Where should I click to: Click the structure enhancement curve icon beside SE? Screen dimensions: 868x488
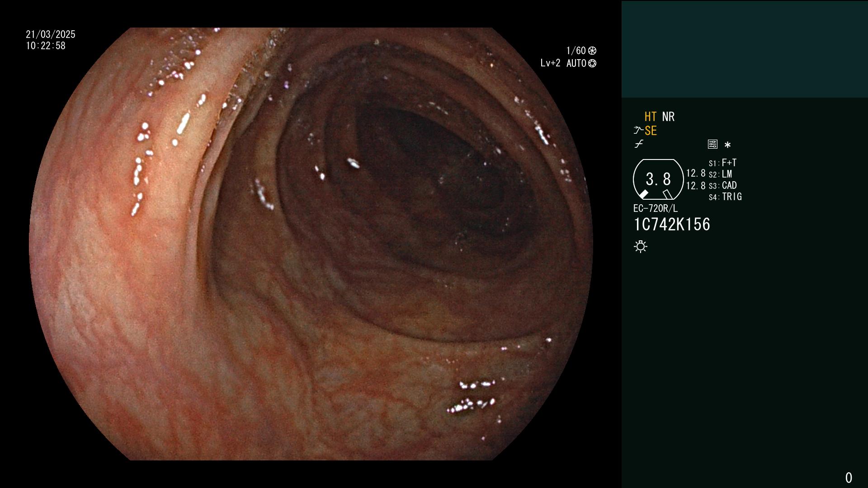638,130
